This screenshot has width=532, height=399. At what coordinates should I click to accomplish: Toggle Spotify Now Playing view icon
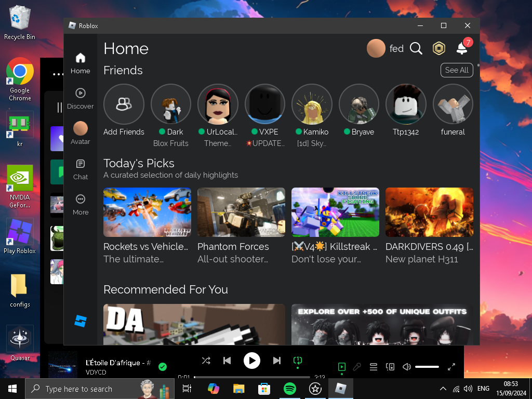click(342, 367)
